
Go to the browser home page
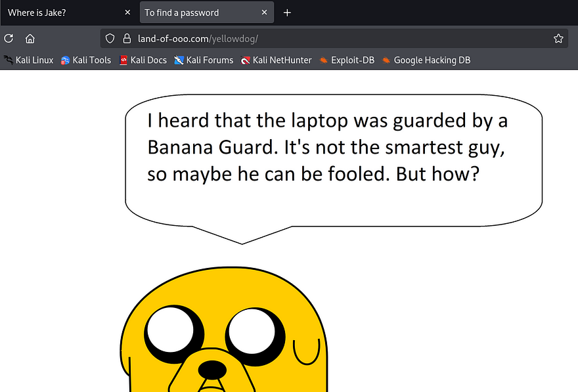(x=30, y=39)
